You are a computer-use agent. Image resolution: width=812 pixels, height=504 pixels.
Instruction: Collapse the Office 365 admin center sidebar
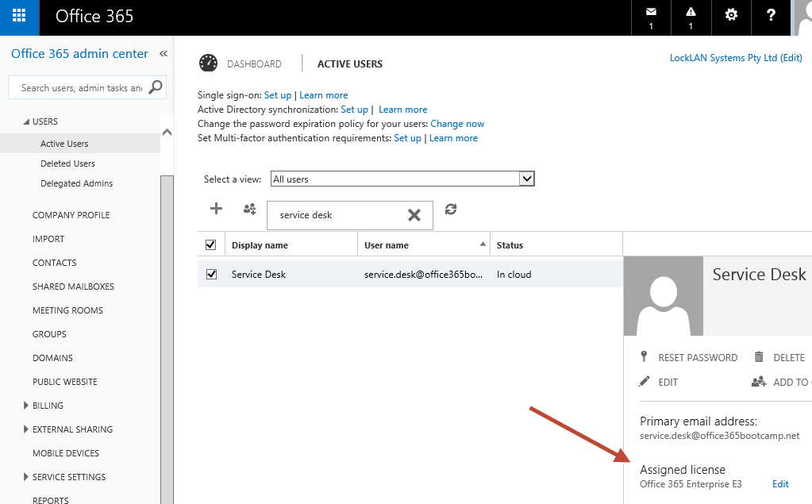coord(163,53)
